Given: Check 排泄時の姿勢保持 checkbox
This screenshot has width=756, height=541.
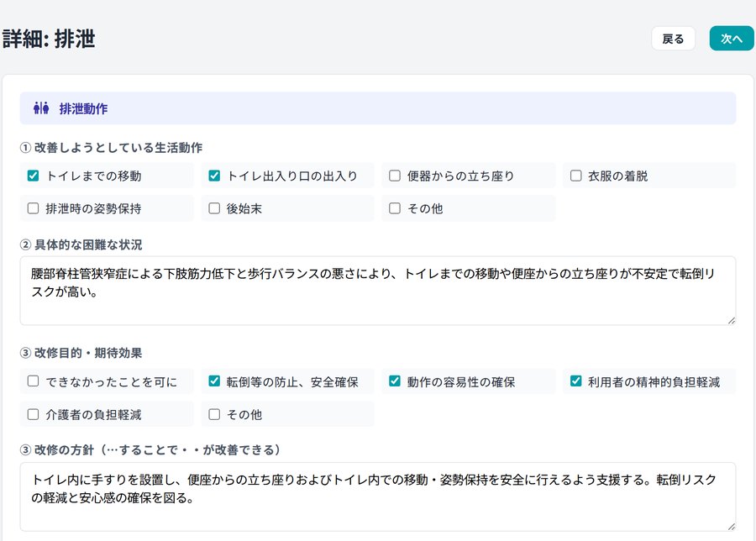Looking at the screenshot, I should [33, 208].
